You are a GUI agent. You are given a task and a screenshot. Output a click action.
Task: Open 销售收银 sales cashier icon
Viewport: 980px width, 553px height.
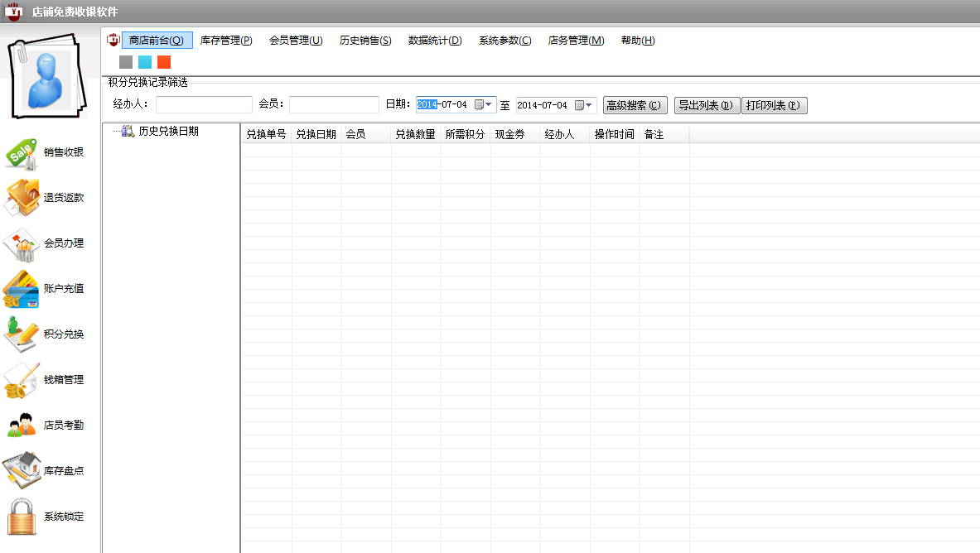[x=22, y=153]
